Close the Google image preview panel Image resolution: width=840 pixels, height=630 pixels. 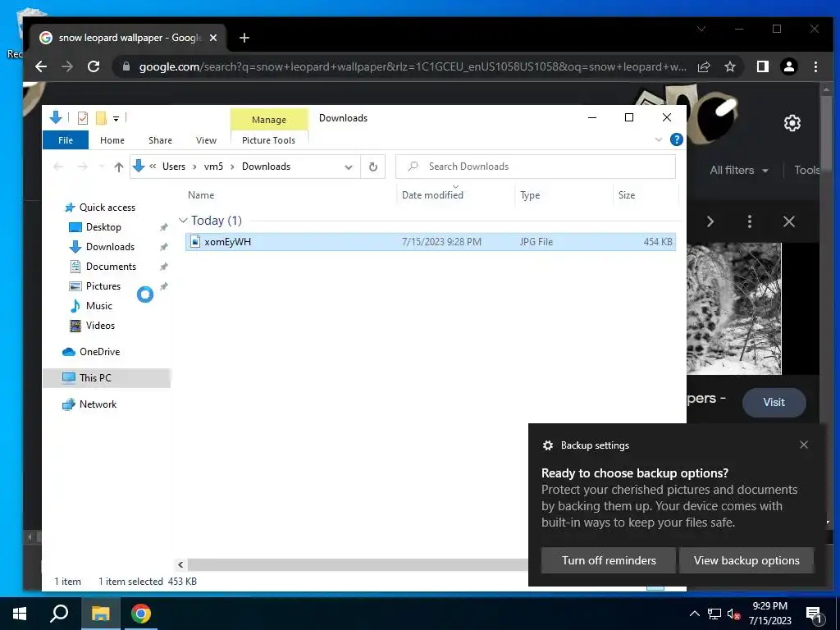point(788,221)
